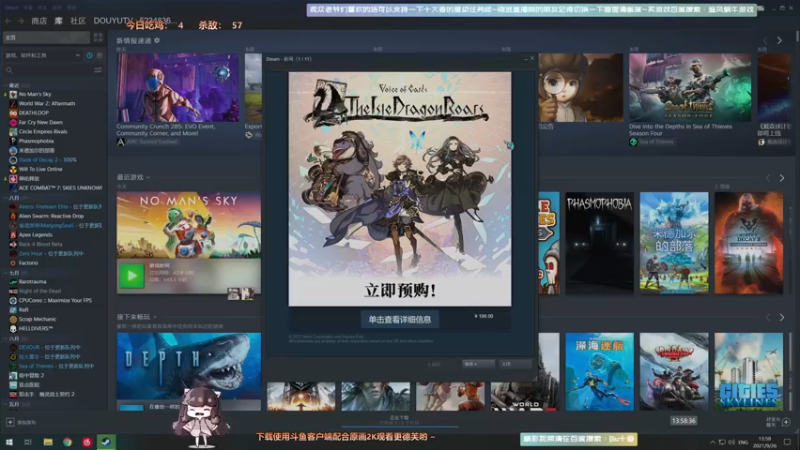Open the Phasmophobia game cover
This screenshot has height=450, width=800.
tap(599, 243)
